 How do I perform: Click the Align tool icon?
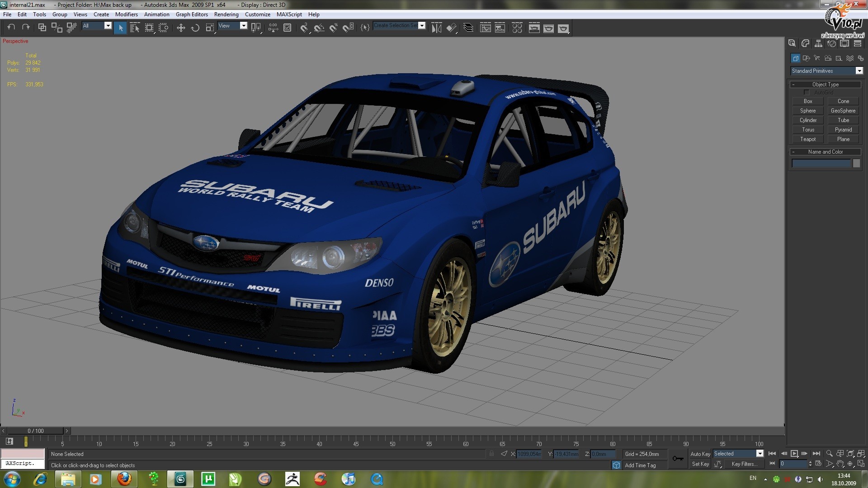tap(451, 28)
